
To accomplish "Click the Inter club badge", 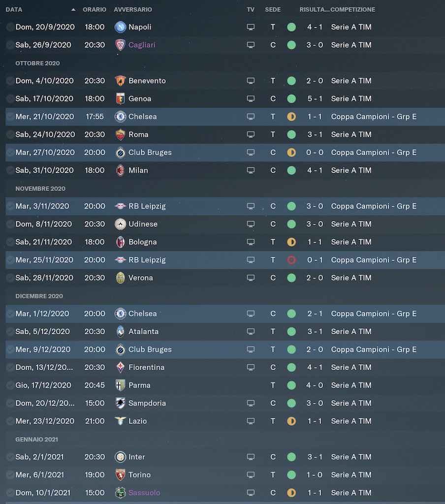I will (x=120, y=457).
